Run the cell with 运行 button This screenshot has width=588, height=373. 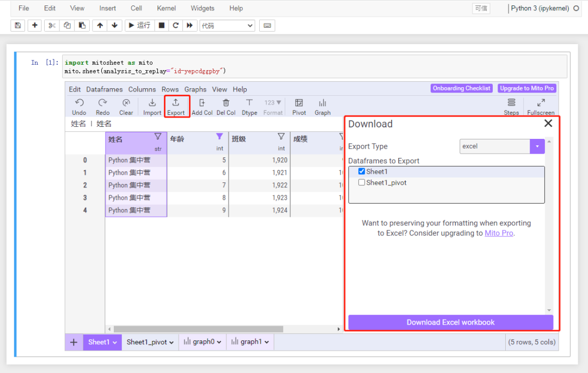139,26
